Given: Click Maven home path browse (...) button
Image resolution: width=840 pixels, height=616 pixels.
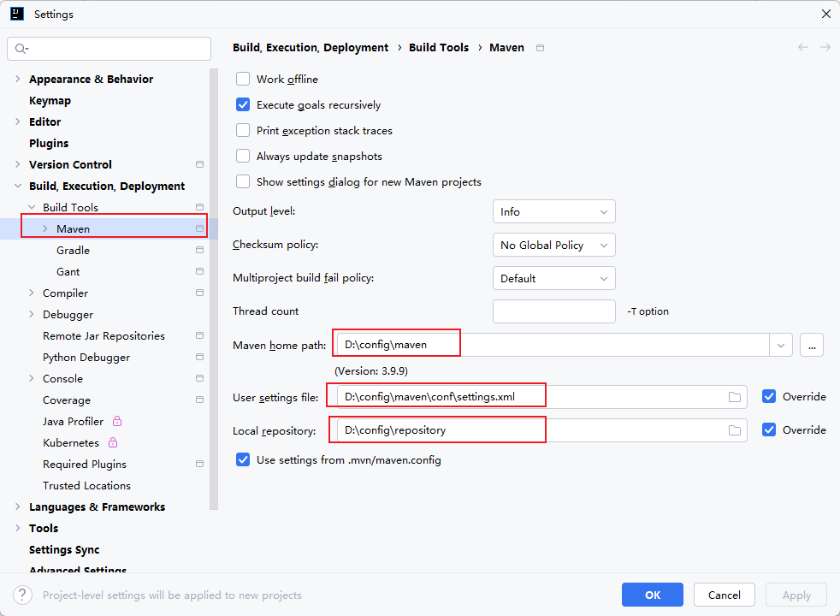Looking at the screenshot, I should pyautogui.click(x=812, y=346).
